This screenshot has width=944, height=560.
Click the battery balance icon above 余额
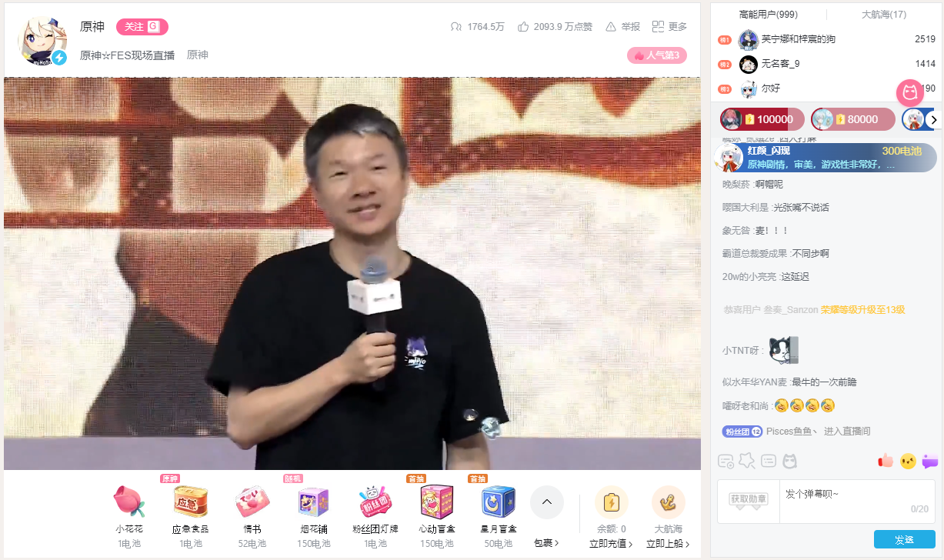tap(612, 502)
